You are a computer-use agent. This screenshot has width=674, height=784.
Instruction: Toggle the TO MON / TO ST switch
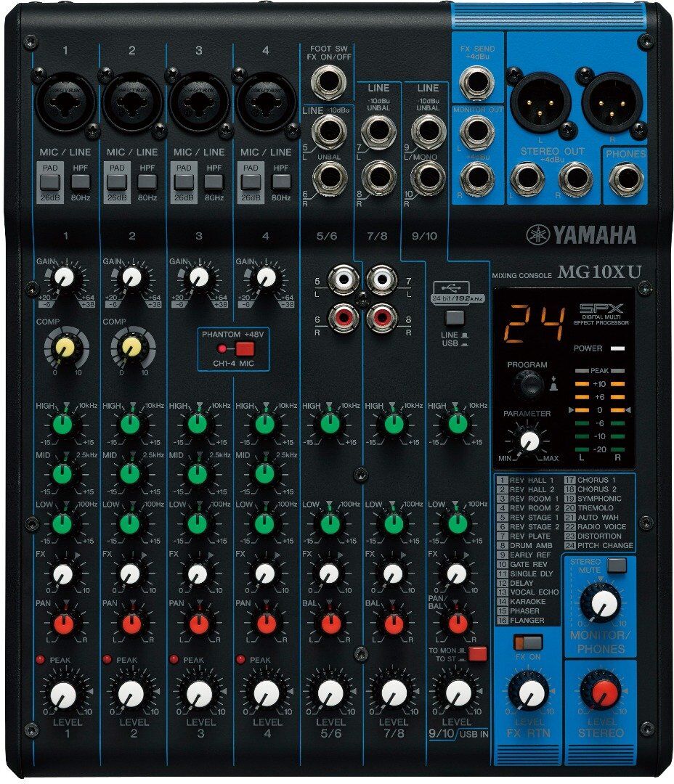pyautogui.click(x=477, y=653)
